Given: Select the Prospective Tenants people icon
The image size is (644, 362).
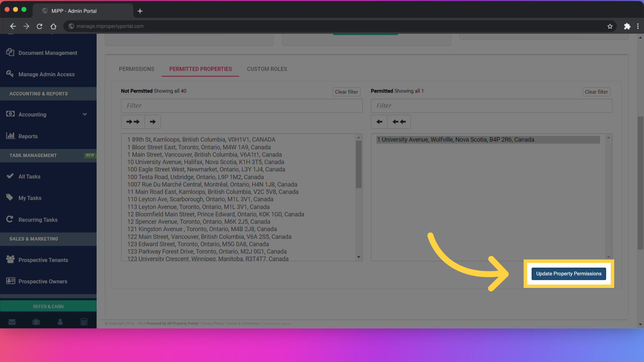Looking at the screenshot, I should (10, 259).
